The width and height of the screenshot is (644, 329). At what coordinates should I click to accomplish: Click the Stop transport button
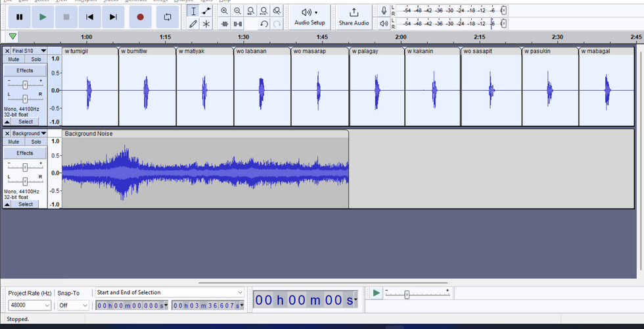pos(66,17)
